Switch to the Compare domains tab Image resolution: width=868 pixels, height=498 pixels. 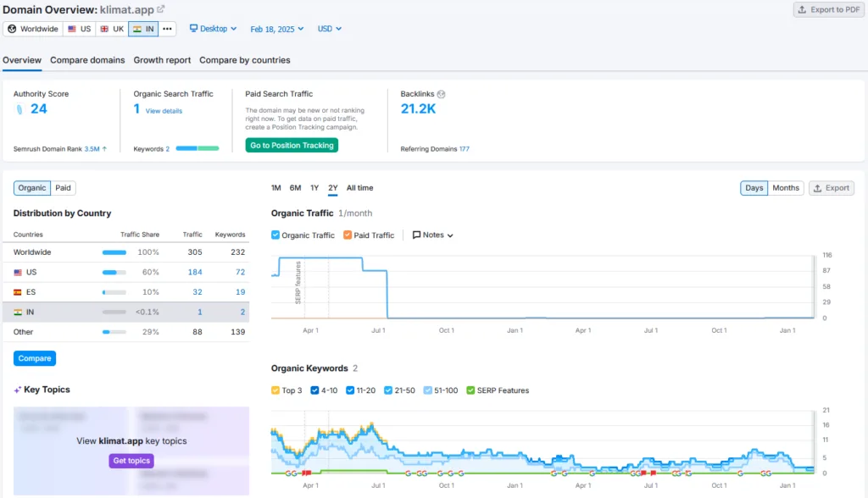click(87, 60)
